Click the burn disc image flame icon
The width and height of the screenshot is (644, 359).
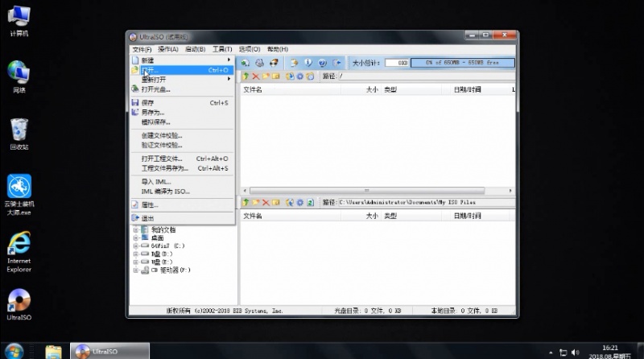coord(274,63)
